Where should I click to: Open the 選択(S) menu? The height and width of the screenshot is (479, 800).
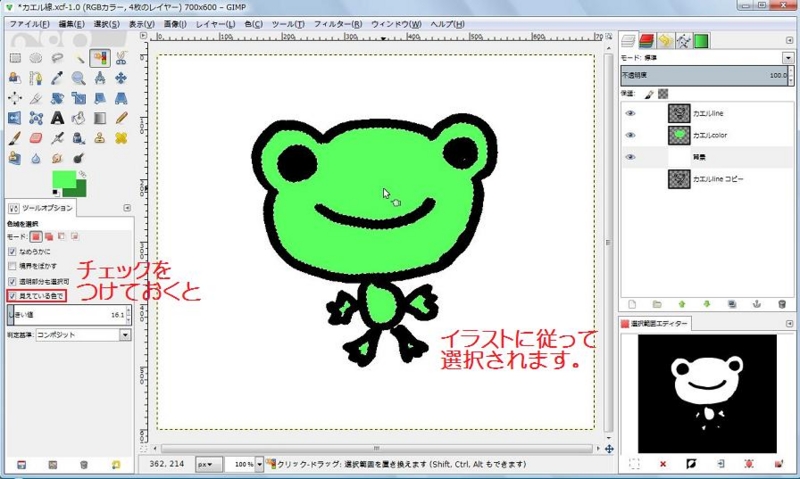(106, 24)
